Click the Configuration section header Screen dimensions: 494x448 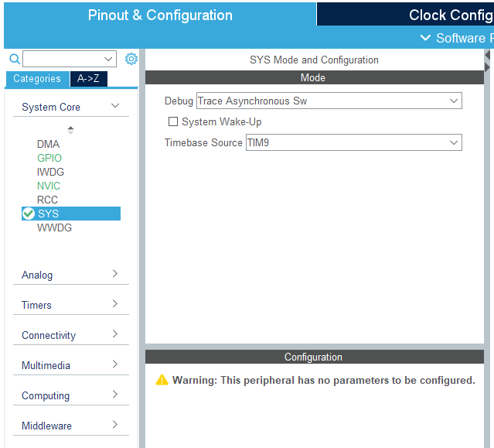pos(314,357)
